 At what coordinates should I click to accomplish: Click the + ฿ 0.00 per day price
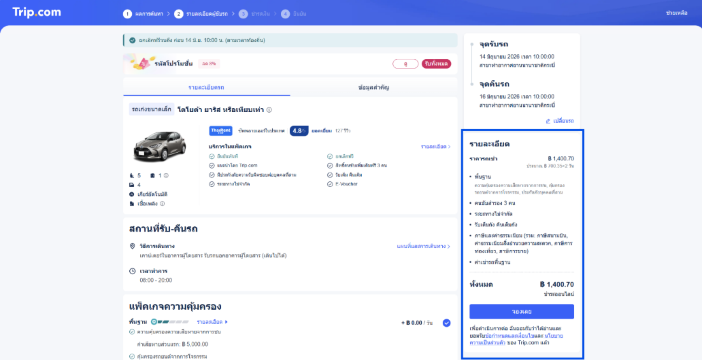point(417,323)
